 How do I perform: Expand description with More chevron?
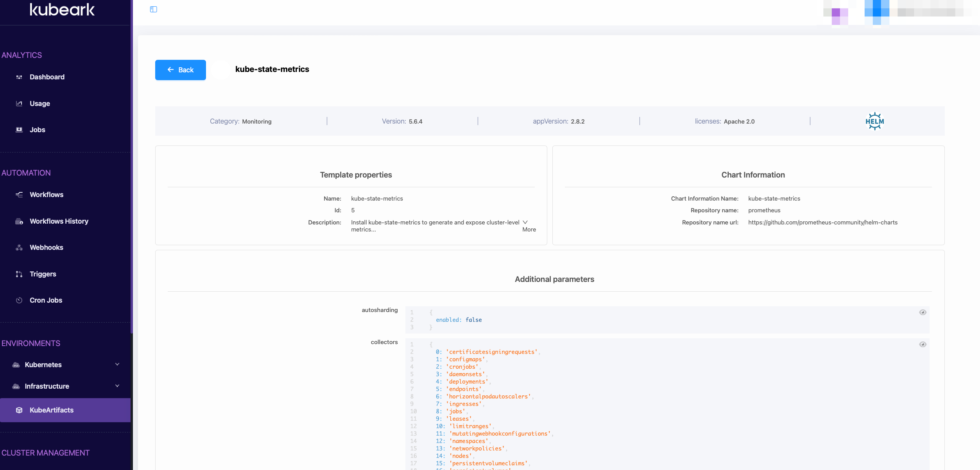(525, 222)
